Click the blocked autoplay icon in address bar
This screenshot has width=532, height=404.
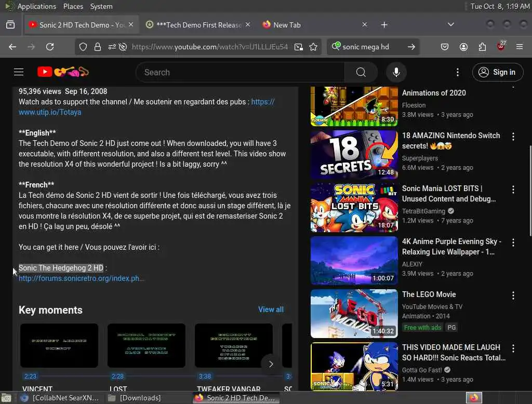click(123, 47)
